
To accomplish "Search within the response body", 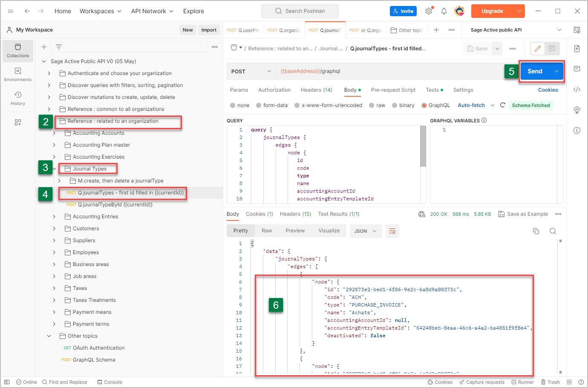I will point(553,231).
